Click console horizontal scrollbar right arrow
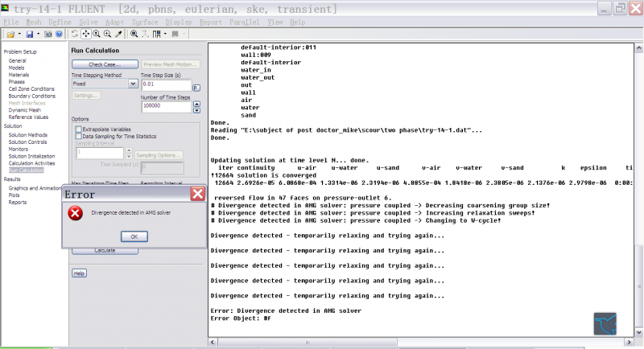The height and width of the screenshot is (349, 644). click(x=630, y=342)
